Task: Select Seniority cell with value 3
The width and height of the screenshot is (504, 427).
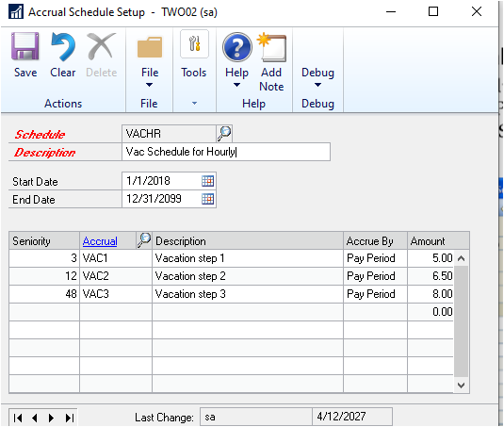Action: (44, 258)
